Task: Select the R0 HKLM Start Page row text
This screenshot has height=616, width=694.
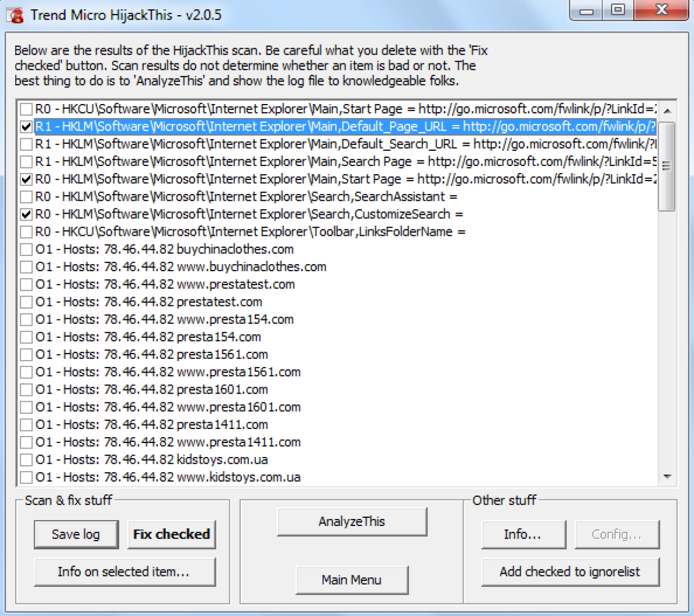Action: [x=345, y=179]
